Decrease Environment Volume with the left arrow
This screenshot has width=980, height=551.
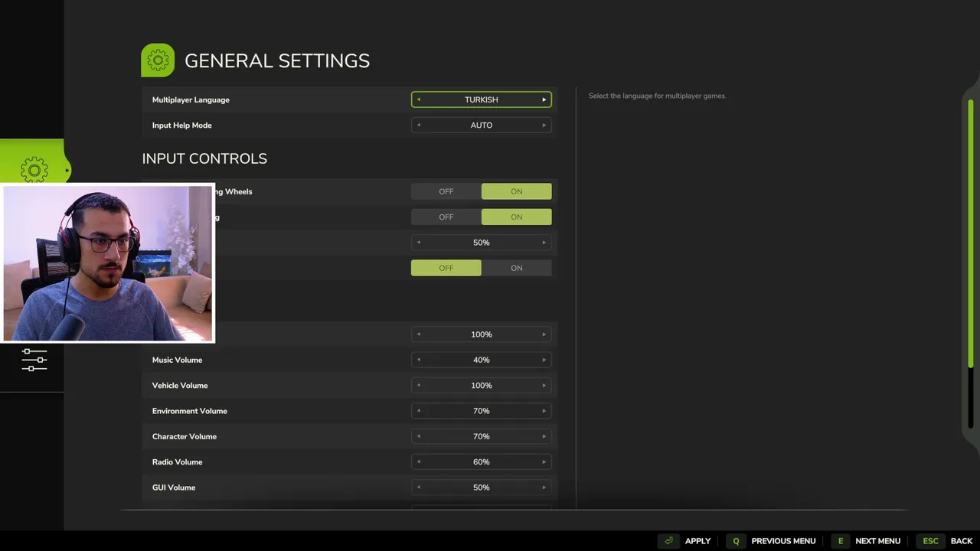tap(419, 411)
